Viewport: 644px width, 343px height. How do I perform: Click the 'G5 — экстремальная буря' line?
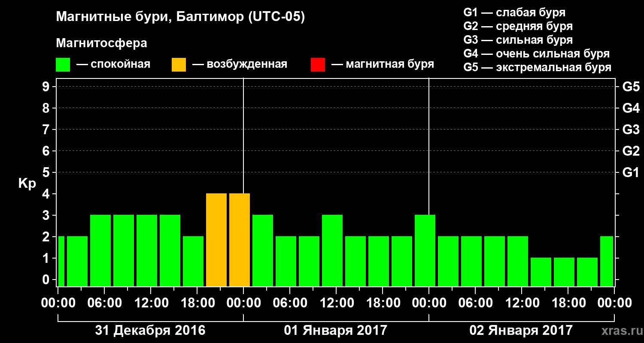(x=538, y=67)
